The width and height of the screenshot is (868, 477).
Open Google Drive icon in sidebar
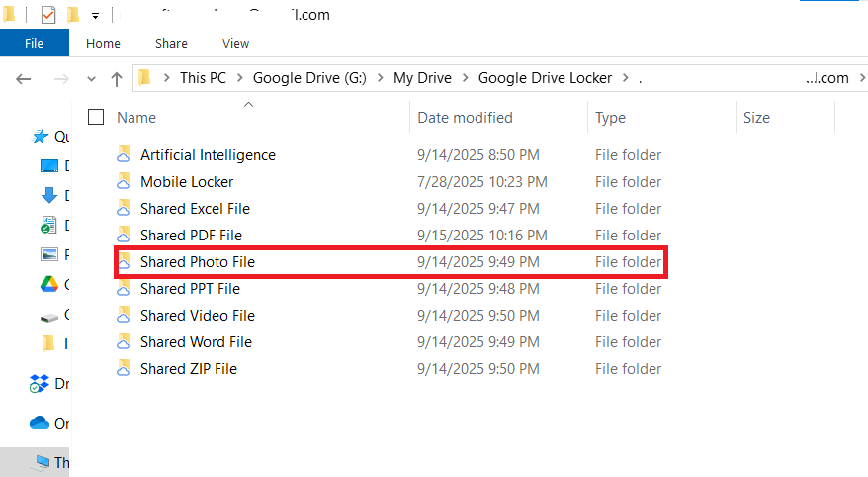(x=48, y=285)
